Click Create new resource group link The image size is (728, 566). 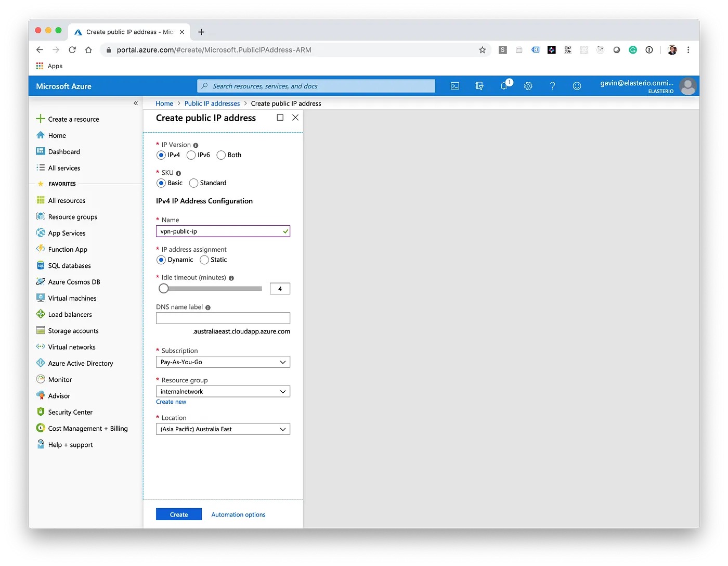pos(171,402)
